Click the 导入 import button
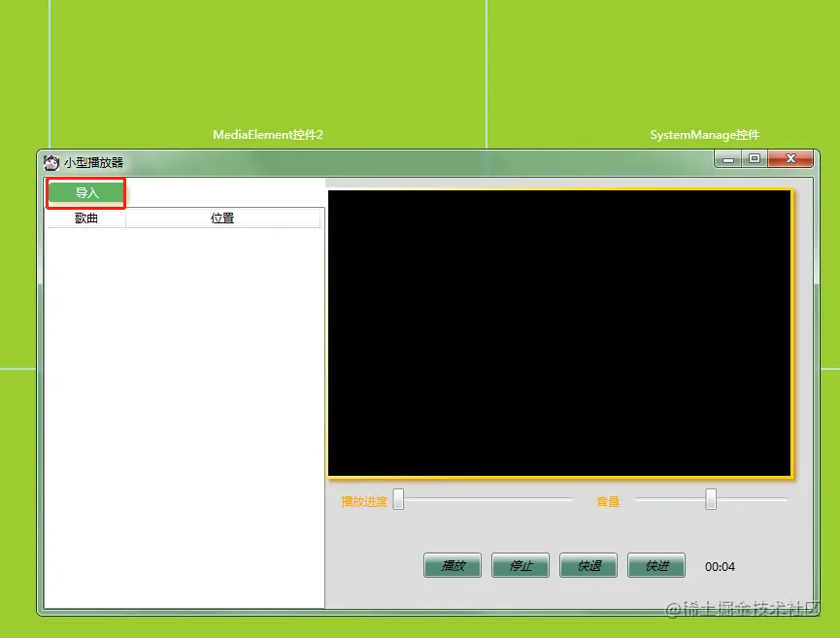This screenshot has width=840, height=638. pos(85,193)
